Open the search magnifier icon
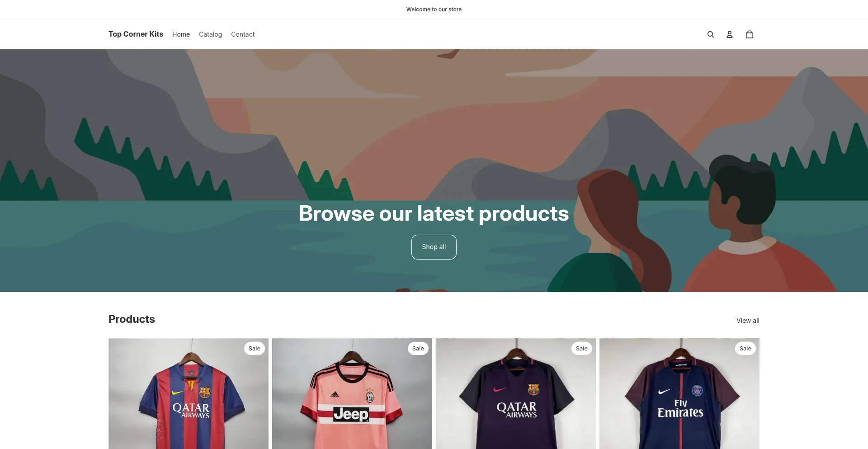The width and height of the screenshot is (868, 449). point(710,34)
